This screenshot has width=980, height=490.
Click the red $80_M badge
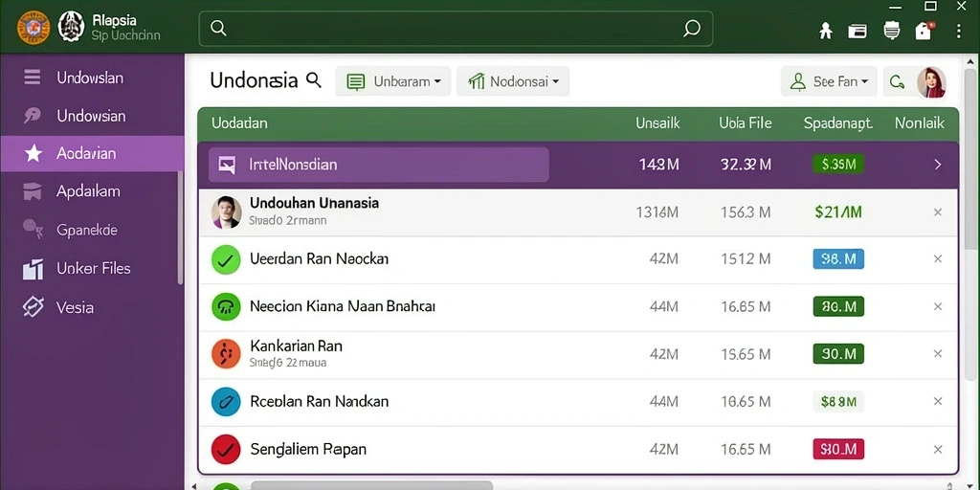[x=838, y=449]
